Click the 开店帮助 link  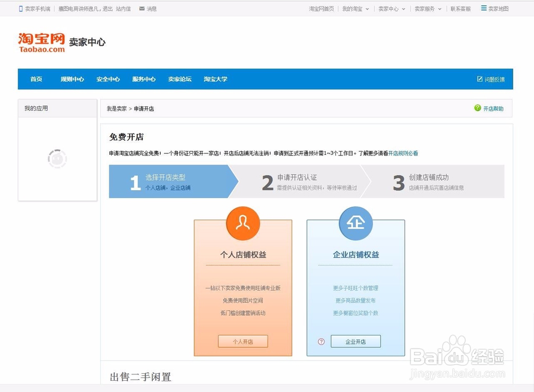493,108
